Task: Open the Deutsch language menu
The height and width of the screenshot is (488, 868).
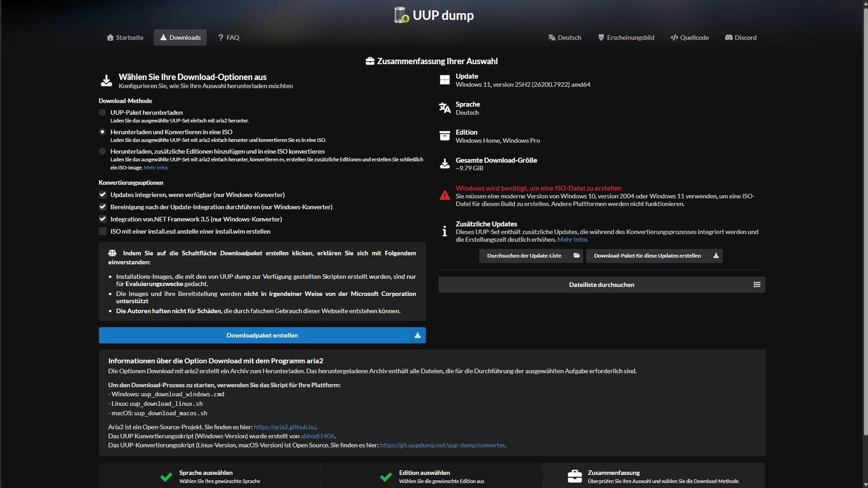Action: pos(565,38)
